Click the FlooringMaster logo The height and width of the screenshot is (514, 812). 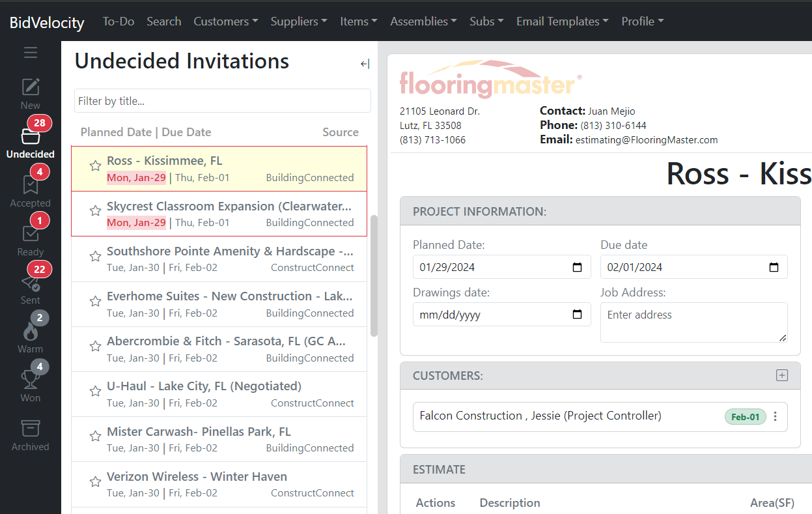[490, 79]
